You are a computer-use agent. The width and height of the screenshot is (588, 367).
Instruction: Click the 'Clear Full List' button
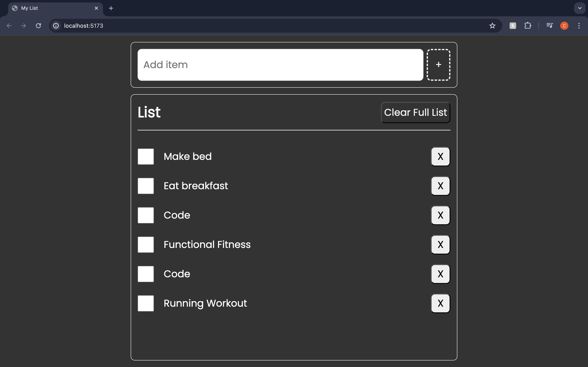[415, 112]
